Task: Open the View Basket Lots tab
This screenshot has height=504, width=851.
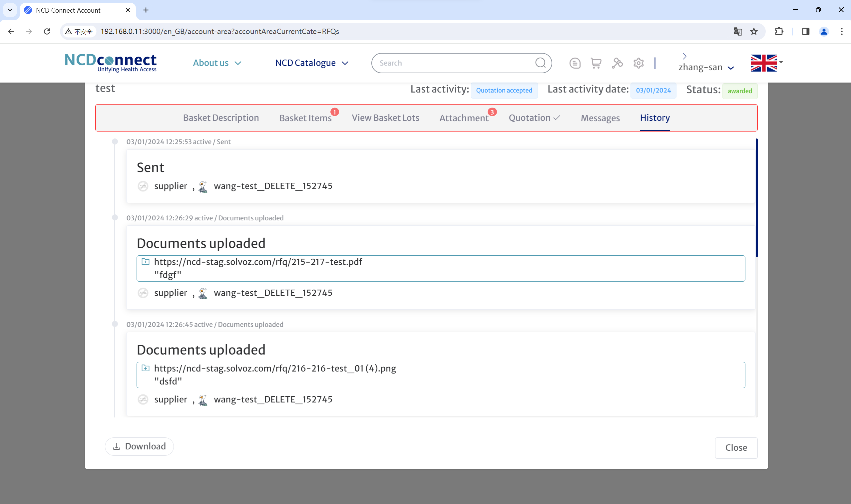Action: (x=385, y=118)
